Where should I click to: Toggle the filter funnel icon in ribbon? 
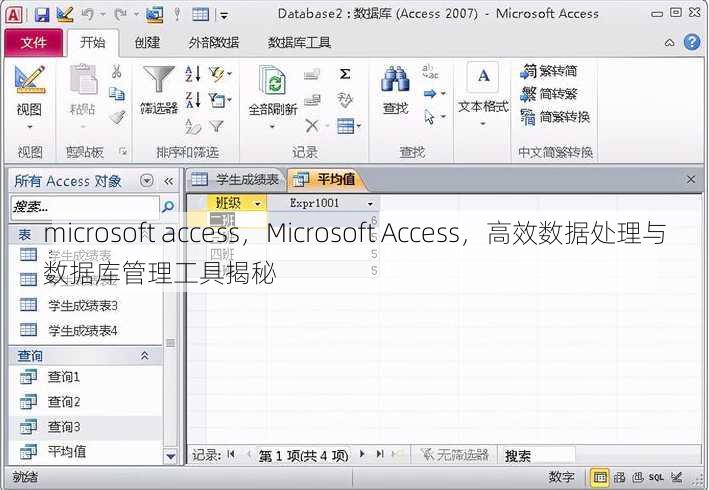[x=217, y=126]
